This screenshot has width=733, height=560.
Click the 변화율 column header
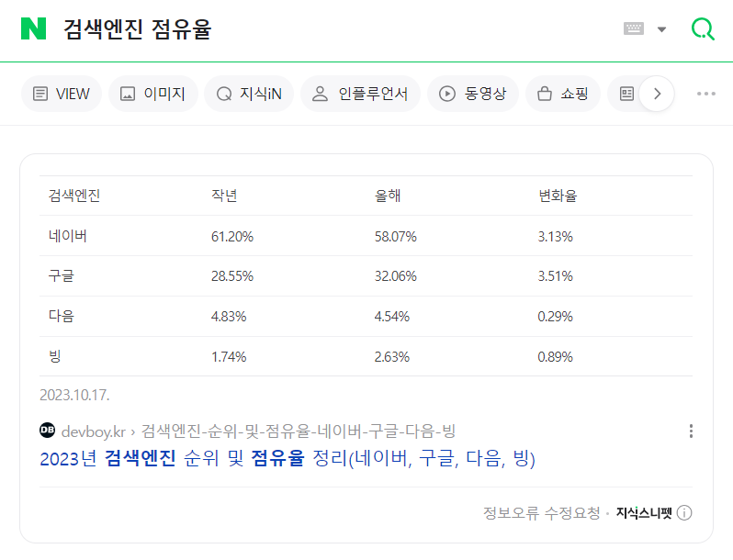[558, 196]
